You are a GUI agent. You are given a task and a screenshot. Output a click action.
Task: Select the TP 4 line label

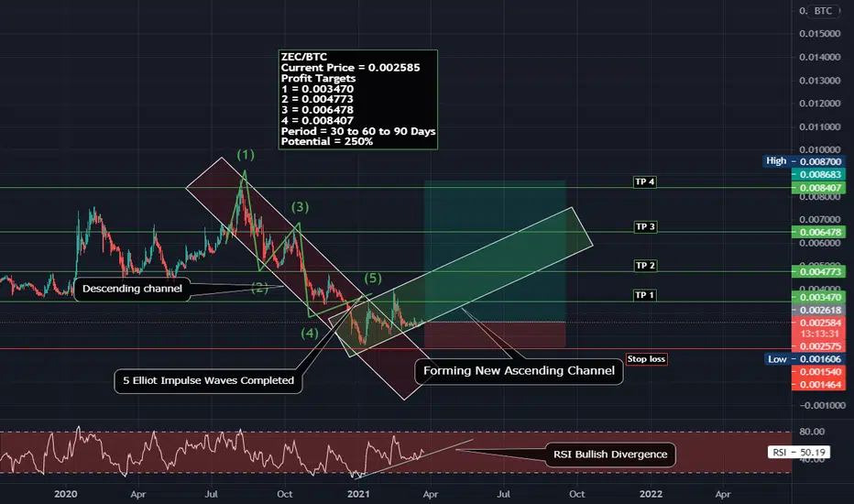(645, 182)
